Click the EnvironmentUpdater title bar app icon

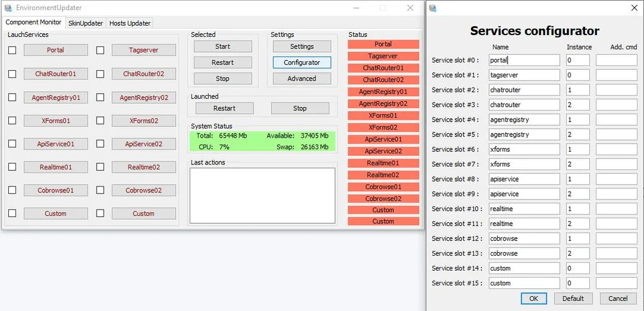pyautogui.click(x=8, y=7)
